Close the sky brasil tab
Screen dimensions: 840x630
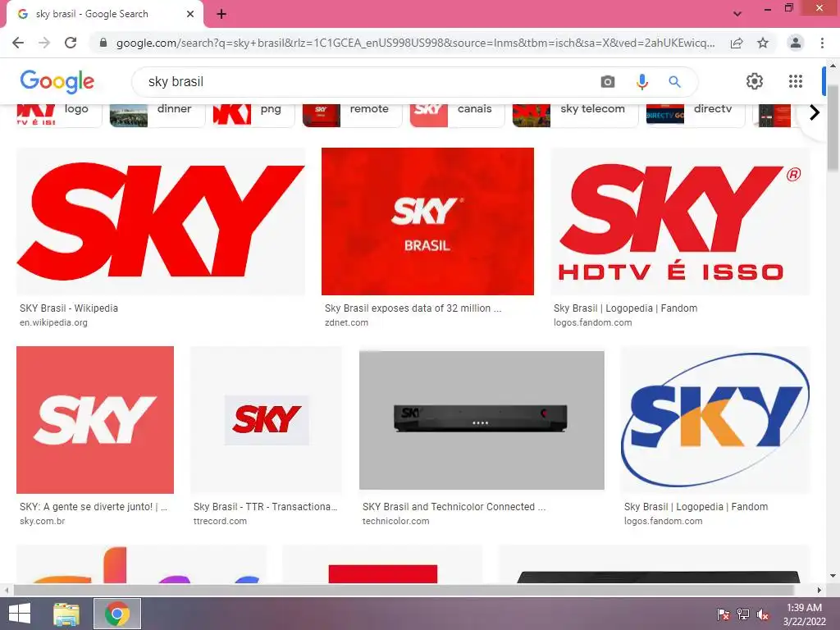pos(190,14)
